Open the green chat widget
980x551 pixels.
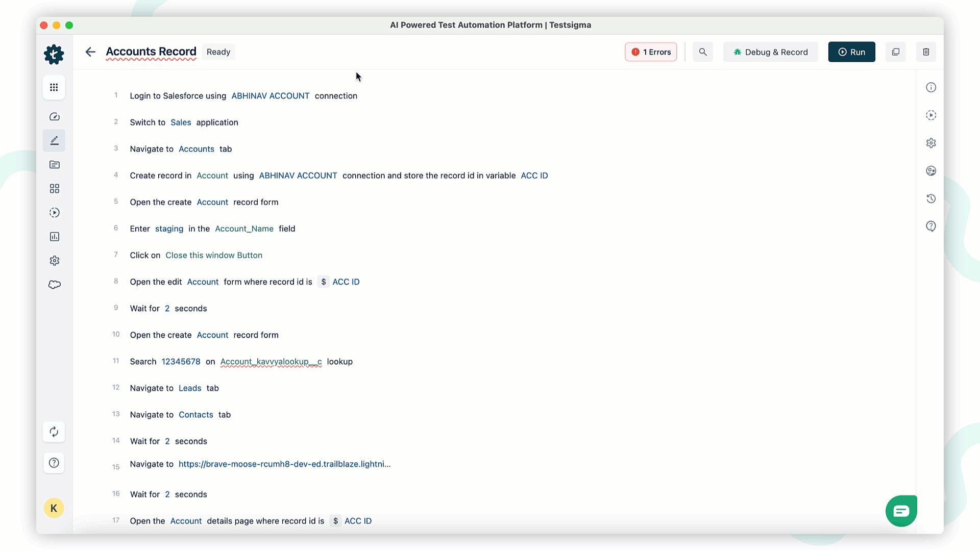[901, 511]
